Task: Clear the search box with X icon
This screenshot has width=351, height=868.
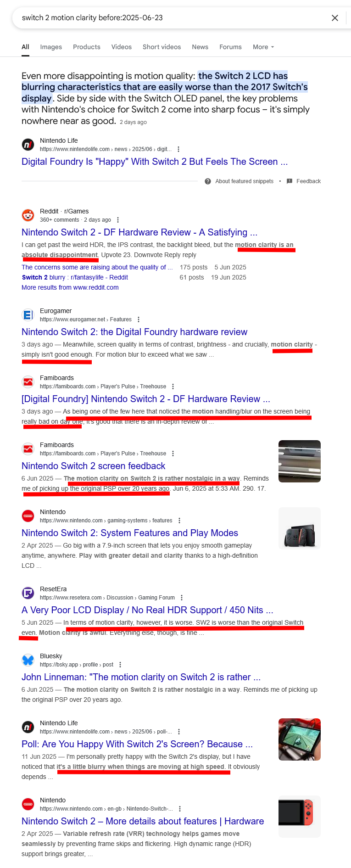Action: coord(335,18)
